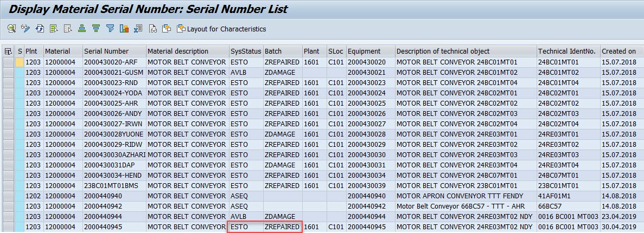Select row for serial 2000440945
The height and width of the screenshot is (233, 644).
click(8, 226)
